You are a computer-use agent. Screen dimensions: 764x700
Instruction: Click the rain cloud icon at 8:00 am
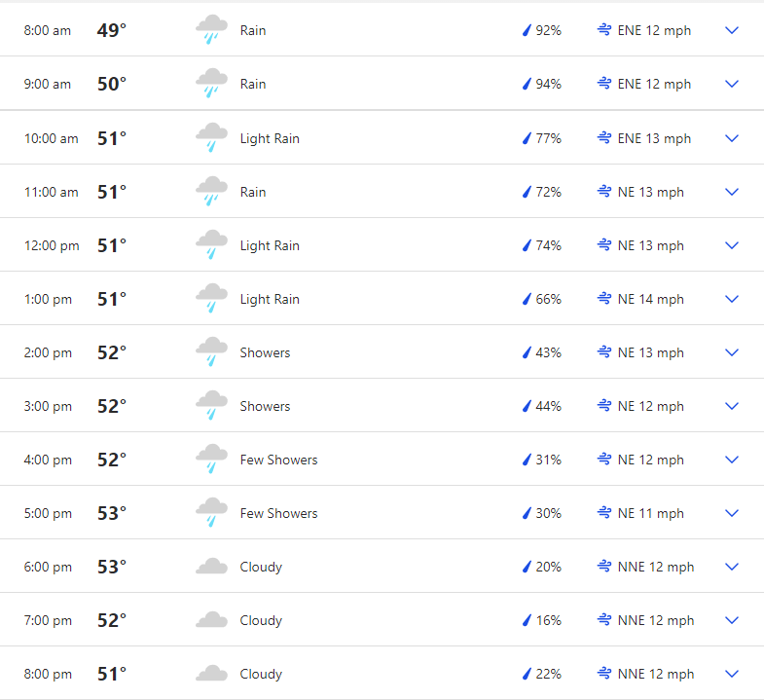tap(211, 30)
